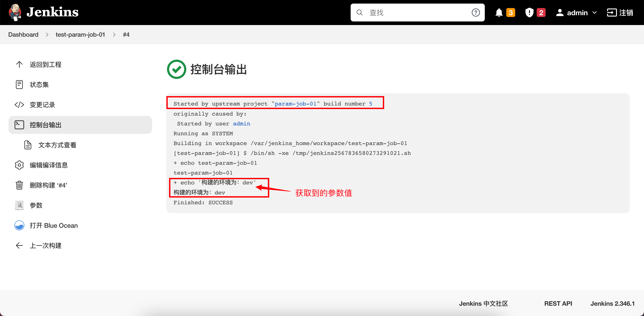Click the up arrow icon to return to project
This screenshot has width=644, height=316.
click(19, 64)
